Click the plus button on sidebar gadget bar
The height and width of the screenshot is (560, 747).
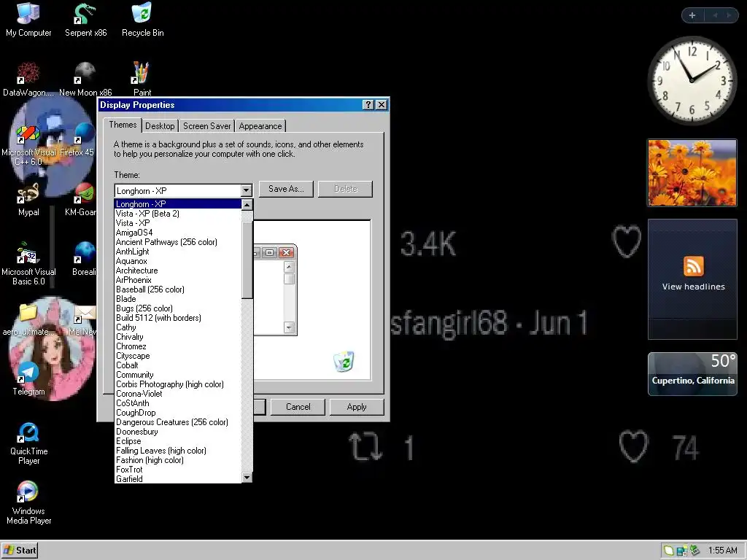click(x=692, y=15)
